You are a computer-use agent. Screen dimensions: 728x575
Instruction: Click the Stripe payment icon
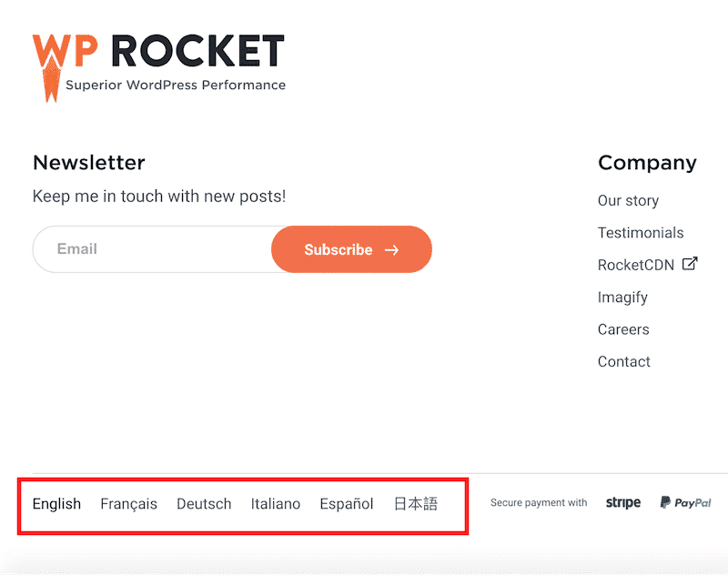(622, 501)
